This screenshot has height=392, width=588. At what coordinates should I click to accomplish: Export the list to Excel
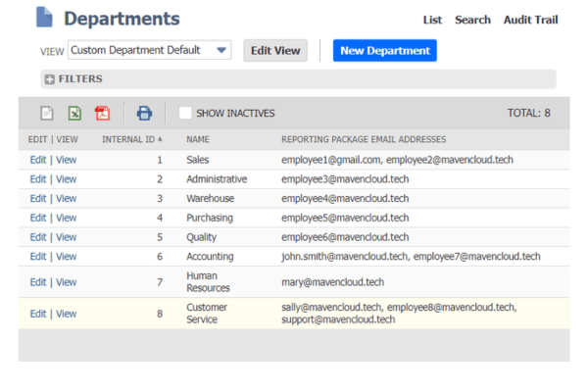(74, 113)
